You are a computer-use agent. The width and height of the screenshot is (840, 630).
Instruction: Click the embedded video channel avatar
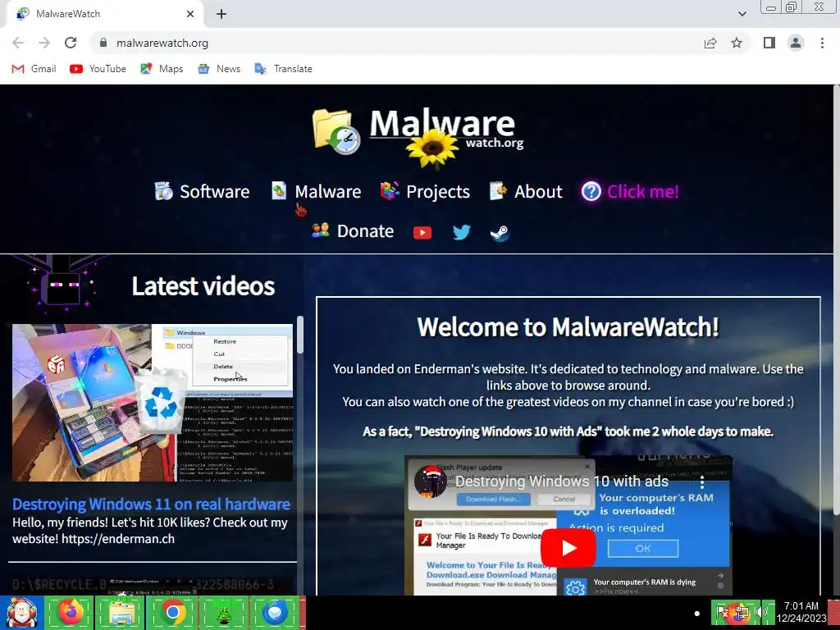[430, 481]
